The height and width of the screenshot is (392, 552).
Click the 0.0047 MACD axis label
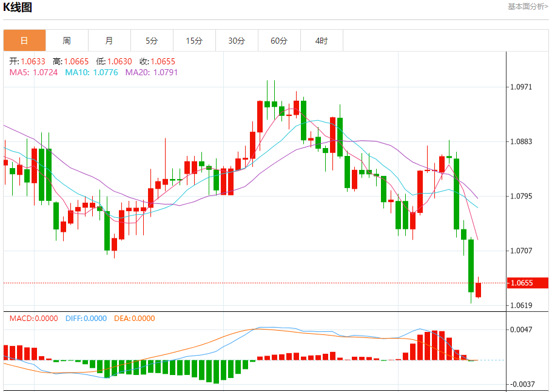click(521, 329)
